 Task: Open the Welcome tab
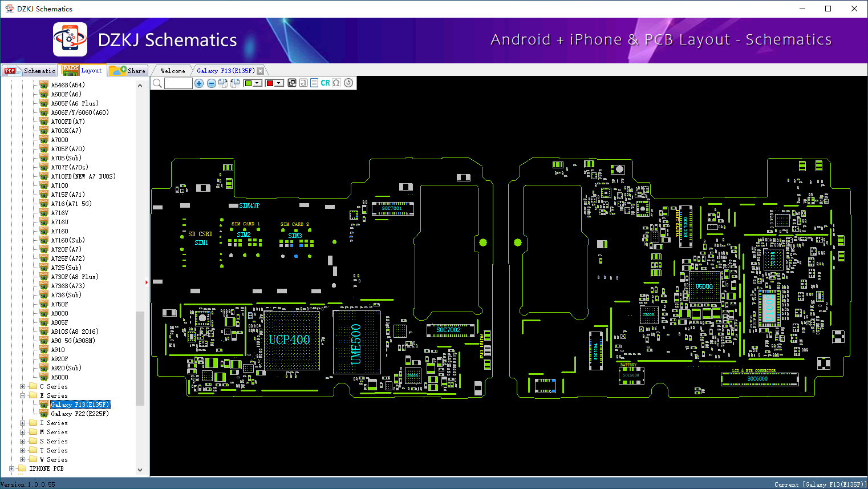(173, 71)
